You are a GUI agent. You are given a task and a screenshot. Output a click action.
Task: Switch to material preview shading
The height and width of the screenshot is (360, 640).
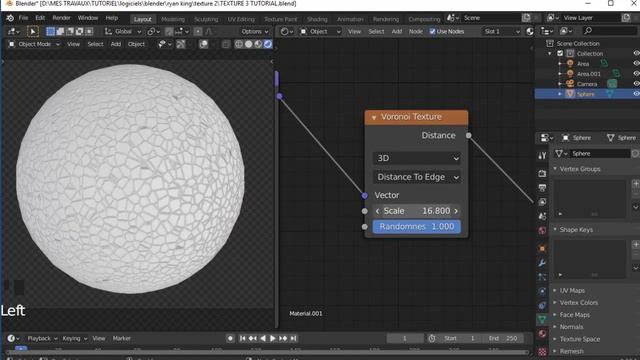click(x=258, y=44)
